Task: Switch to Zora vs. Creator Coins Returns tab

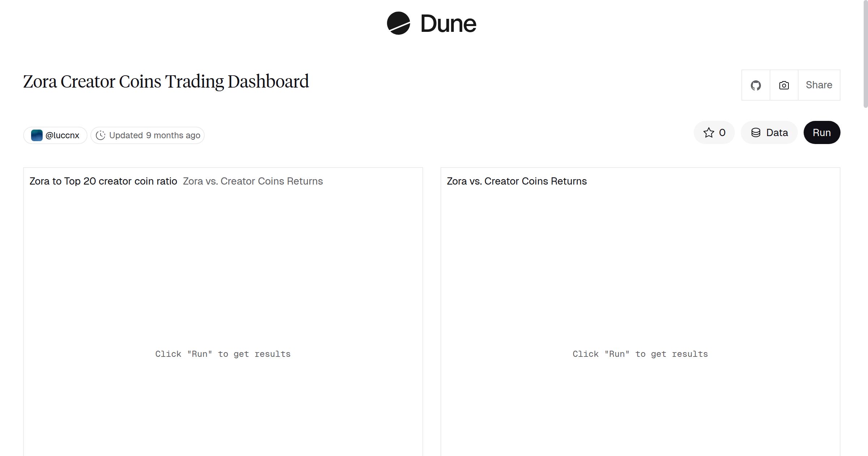Action: pos(253,181)
